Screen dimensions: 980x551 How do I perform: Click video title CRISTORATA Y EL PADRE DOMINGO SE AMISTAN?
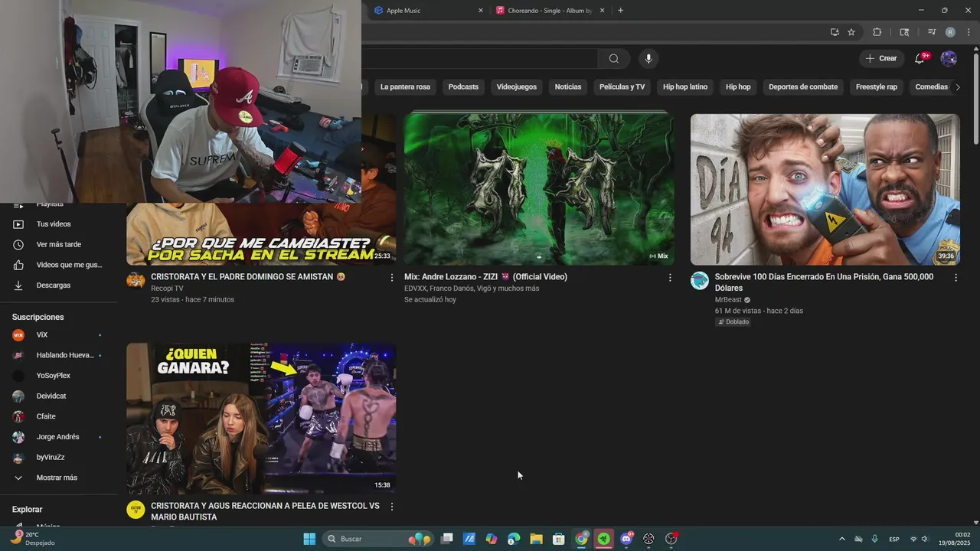[x=248, y=277]
